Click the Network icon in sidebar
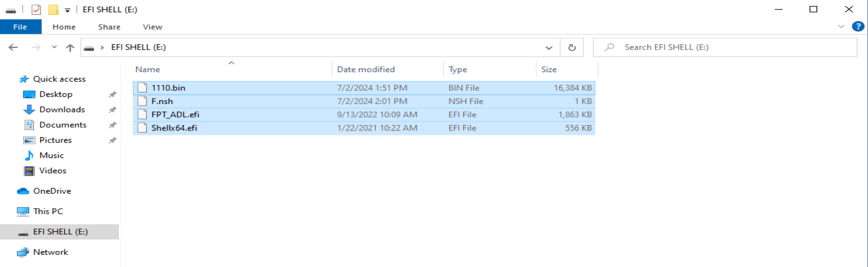 point(23,252)
